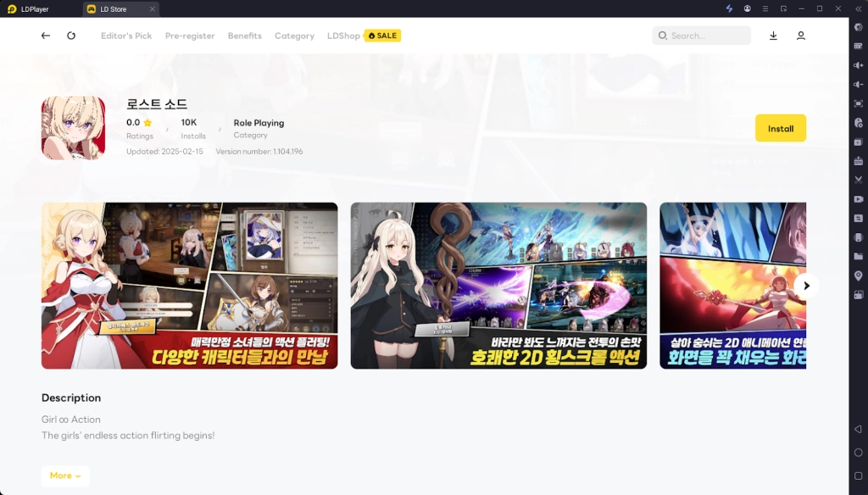Click the Android home circle button
The width and height of the screenshot is (868, 495).
point(858,453)
